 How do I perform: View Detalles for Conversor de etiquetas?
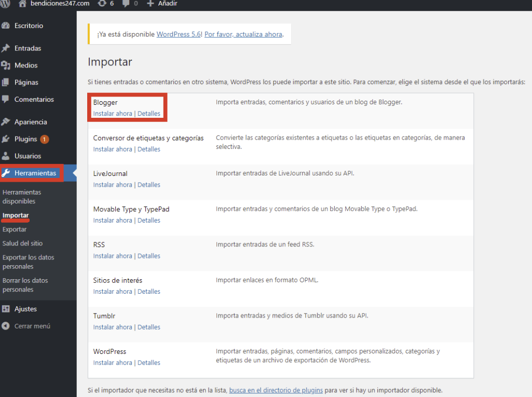coord(148,149)
